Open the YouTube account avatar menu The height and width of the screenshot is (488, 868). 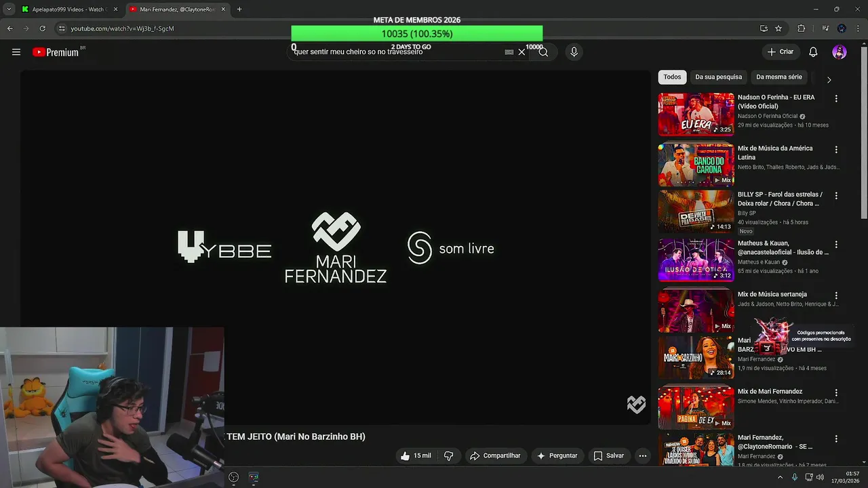coord(840,52)
